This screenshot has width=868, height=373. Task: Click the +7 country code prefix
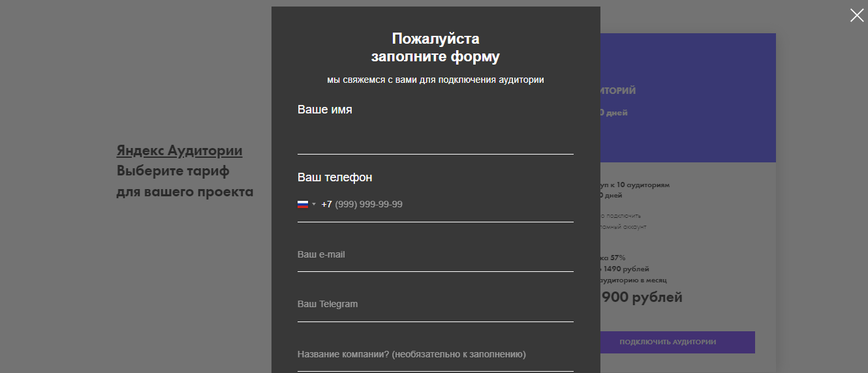327,204
